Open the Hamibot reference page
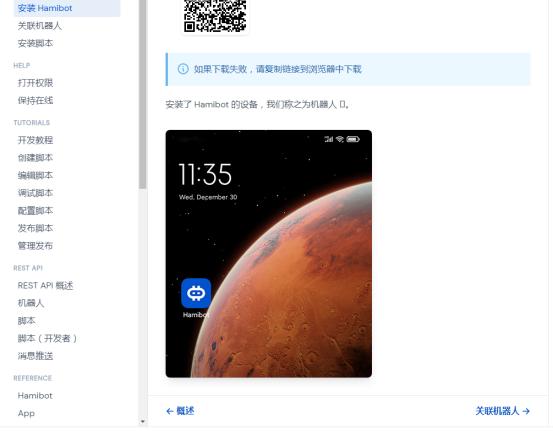553x431 pixels. (x=35, y=395)
